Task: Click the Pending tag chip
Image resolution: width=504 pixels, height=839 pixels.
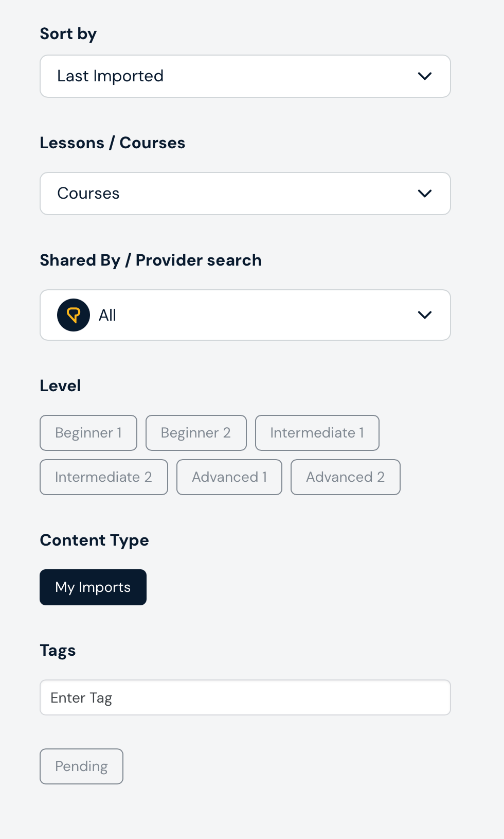Action: pos(81,766)
